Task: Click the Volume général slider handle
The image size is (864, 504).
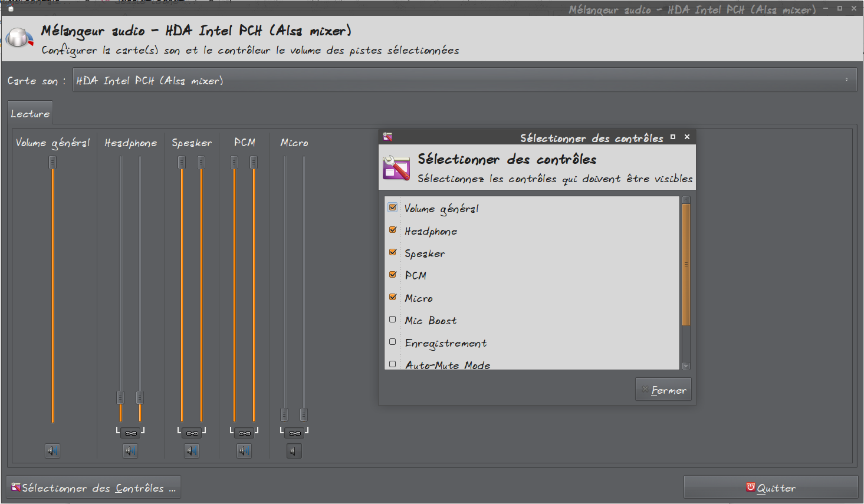Action: 52,162
